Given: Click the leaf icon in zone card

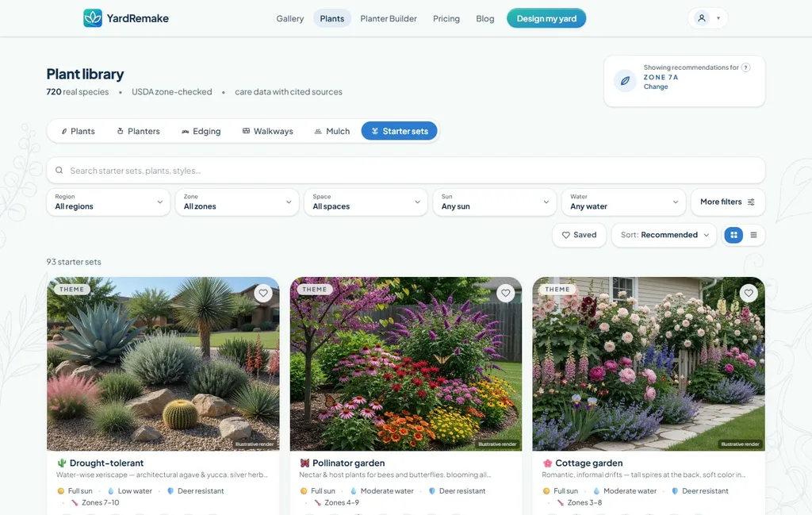Looking at the screenshot, I should tap(625, 81).
